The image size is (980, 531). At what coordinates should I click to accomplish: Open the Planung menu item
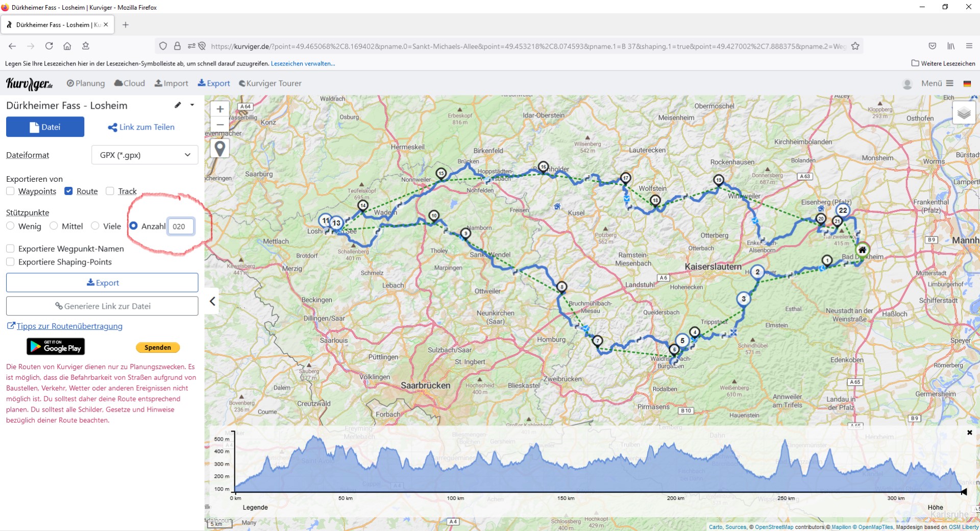click(86, 83)
